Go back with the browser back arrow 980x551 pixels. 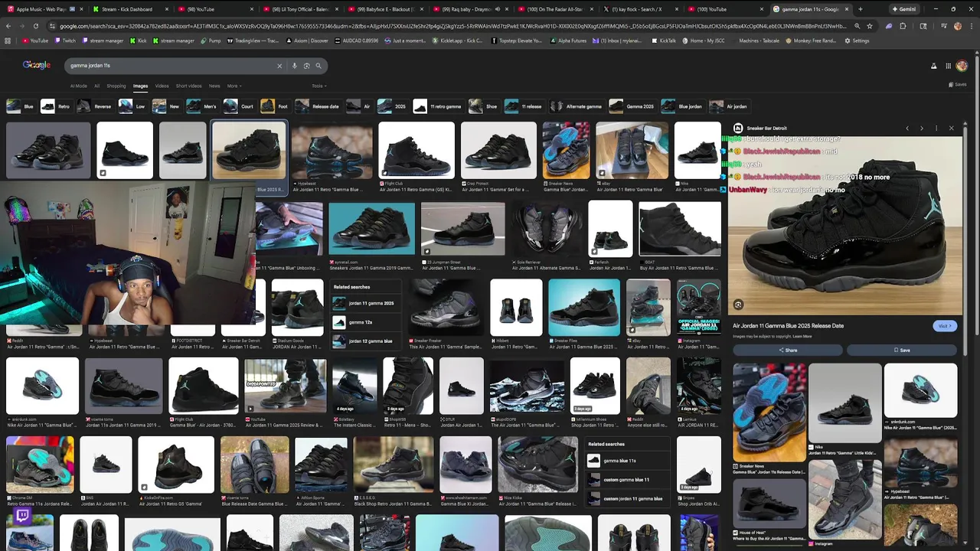click(x=8, y=26)
